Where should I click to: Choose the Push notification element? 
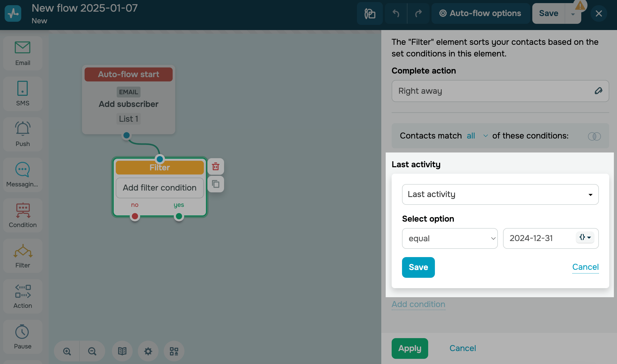23,134
